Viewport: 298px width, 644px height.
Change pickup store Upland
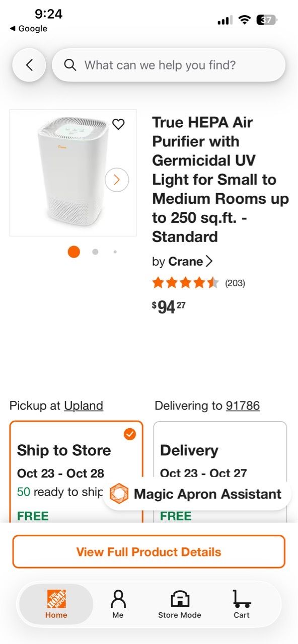tap(84, 406)
